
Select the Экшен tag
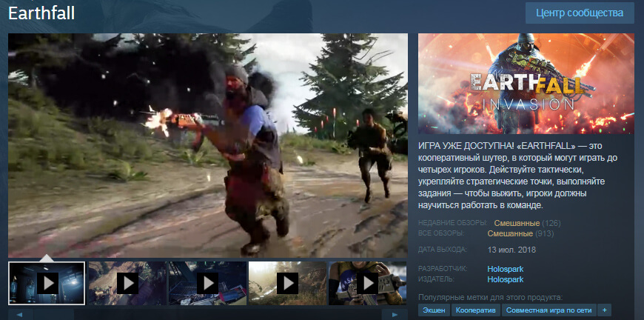pos(434,310)
